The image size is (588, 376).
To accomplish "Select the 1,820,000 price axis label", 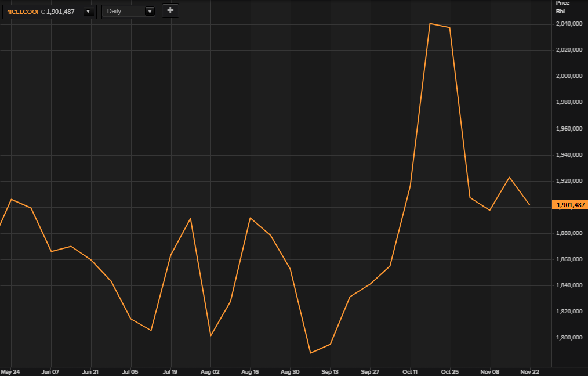I will [569, 312].
